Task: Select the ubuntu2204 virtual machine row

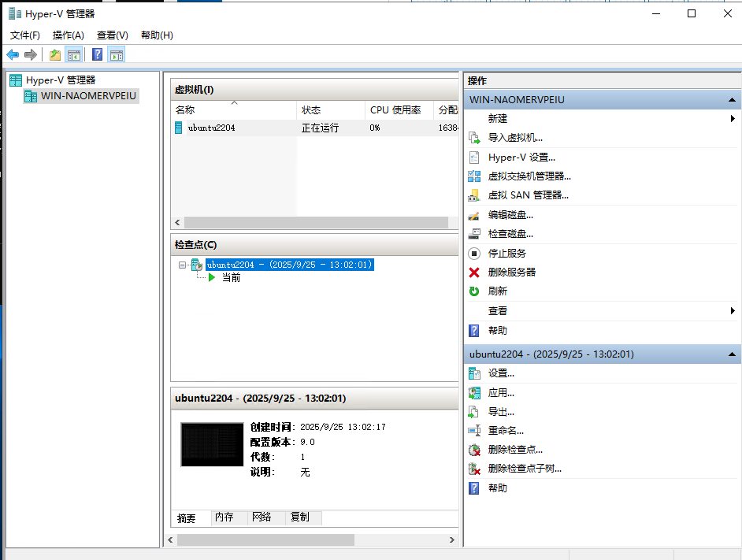Action: click(211, 128)
